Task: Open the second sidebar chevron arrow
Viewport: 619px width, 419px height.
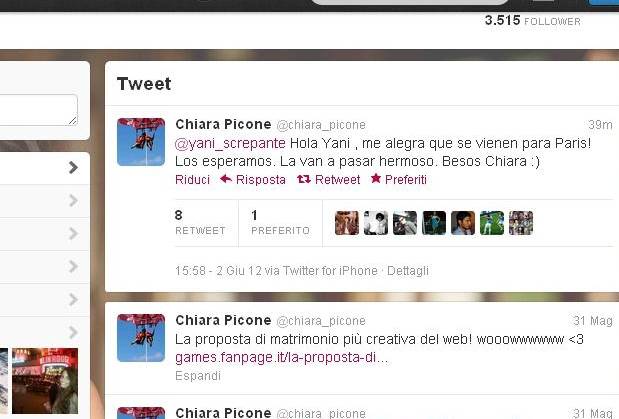Action: pyautogui.click(x=73, y=201)
